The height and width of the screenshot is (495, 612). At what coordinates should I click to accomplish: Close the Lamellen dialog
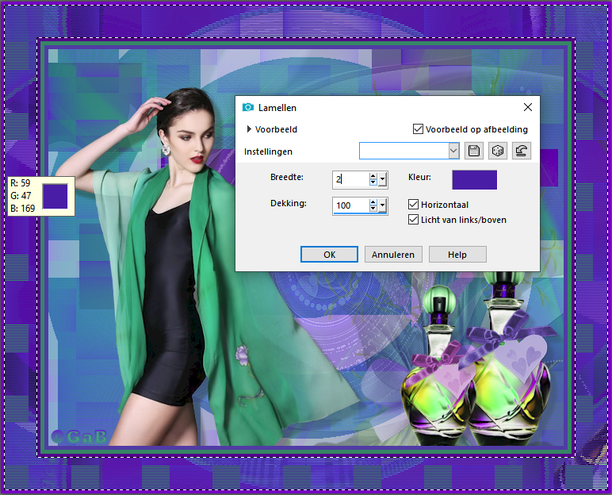pos(528,107)
